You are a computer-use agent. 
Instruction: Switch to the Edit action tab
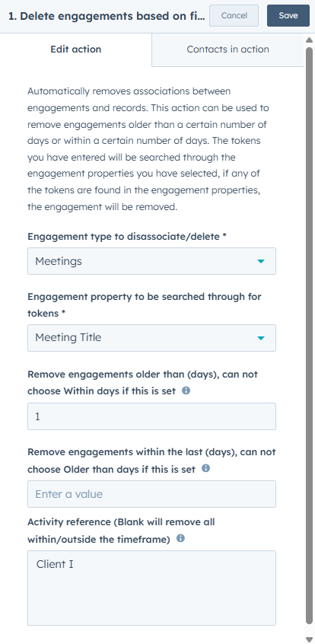click(75, 49)
